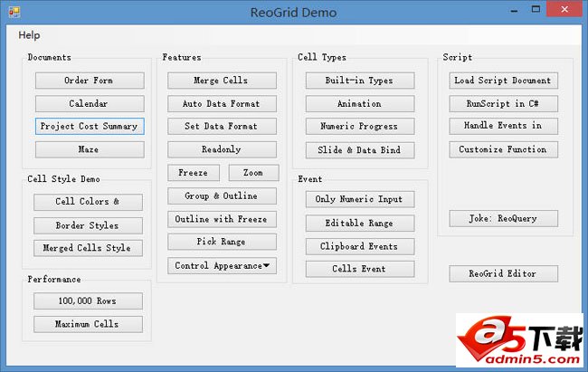This screenshot has width=588, height=372.
Task: Open the Help menu
Action: click(29, 35)
